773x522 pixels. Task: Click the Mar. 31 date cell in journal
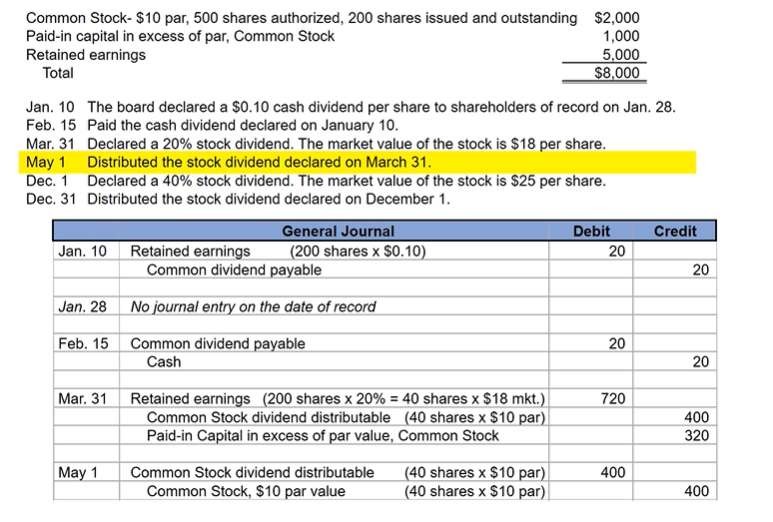82,399
